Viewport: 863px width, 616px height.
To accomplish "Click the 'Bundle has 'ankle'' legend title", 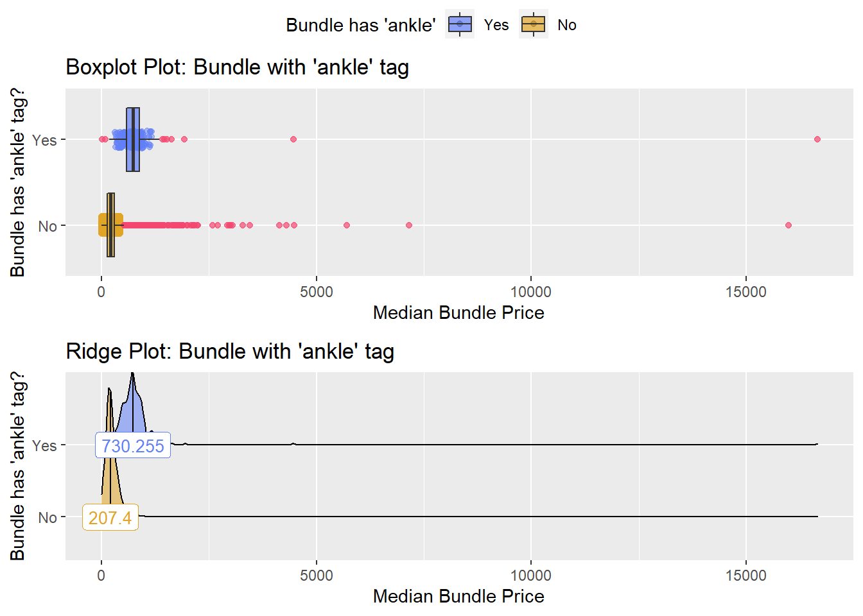I will tap(361, 25).
